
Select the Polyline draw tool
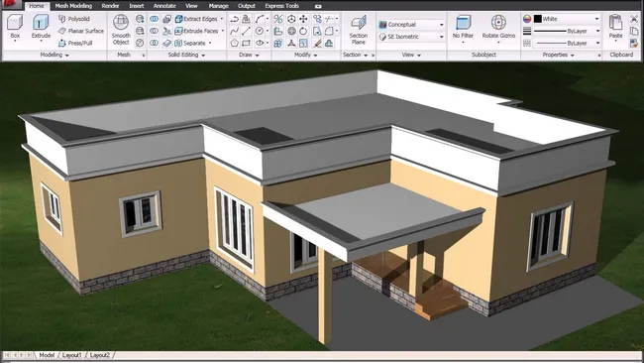coord(234,19)
